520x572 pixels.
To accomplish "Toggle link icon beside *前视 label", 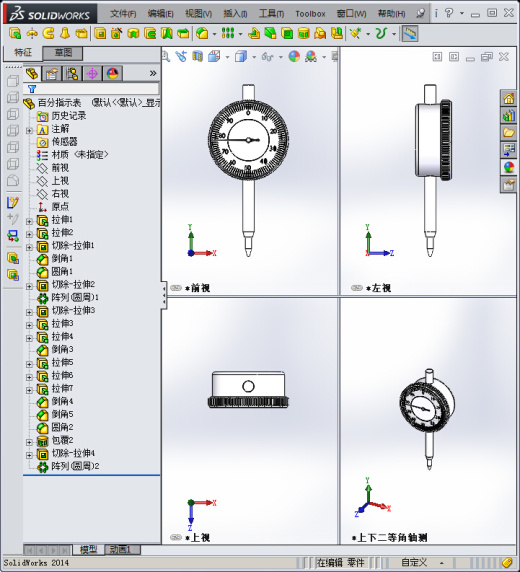I will pos(176,288).
